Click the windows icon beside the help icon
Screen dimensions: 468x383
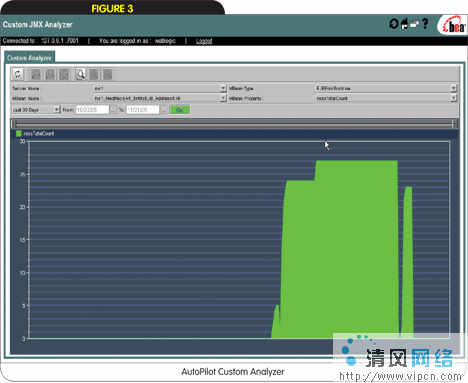click(414, 24)
